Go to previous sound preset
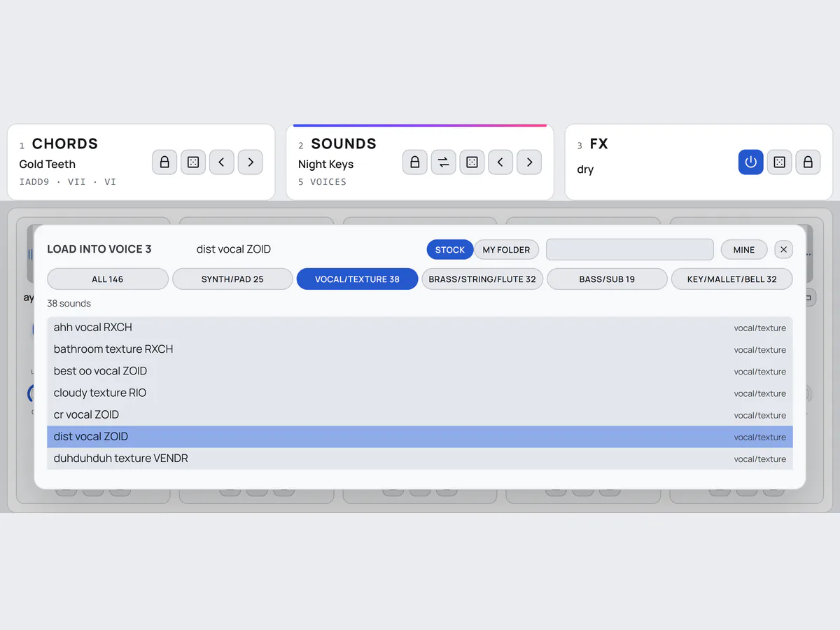The image size is (840, 630). coord(500,162)
